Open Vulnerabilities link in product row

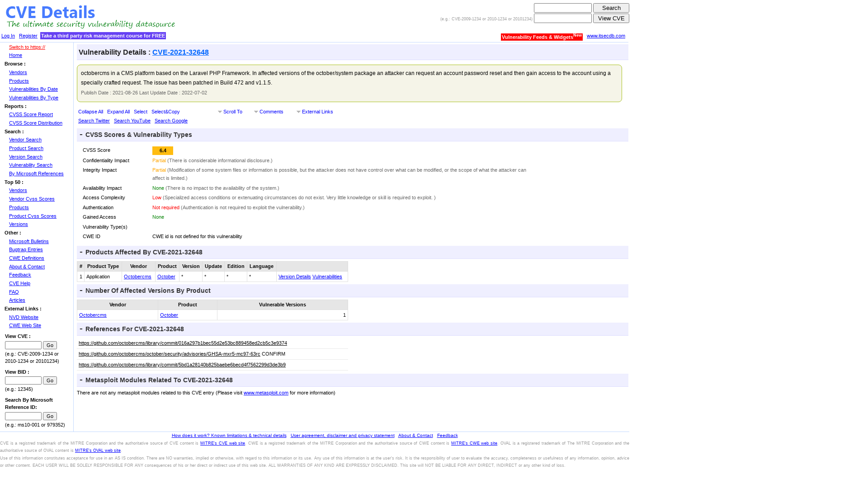[327, 277]
